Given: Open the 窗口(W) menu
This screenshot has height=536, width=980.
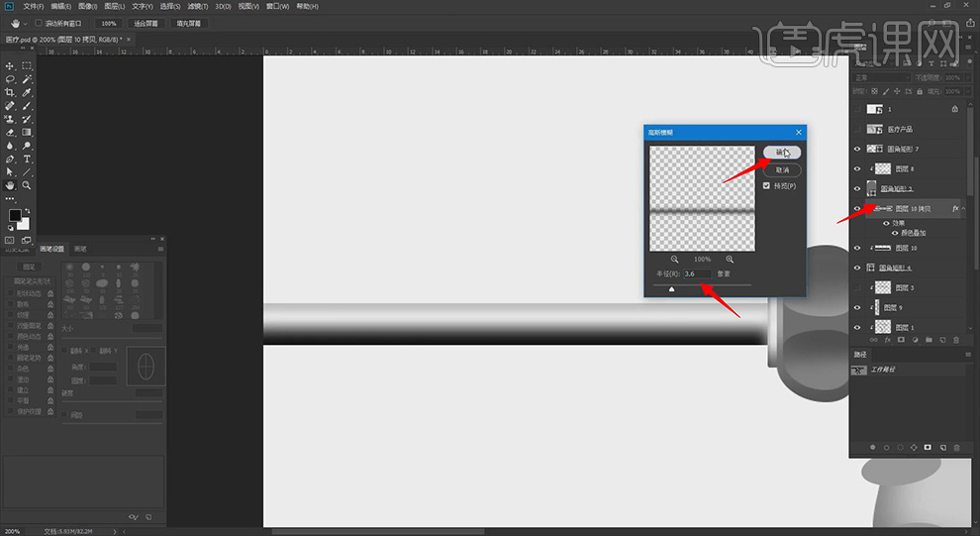Looking at the screenshot, I should point(277,6).
